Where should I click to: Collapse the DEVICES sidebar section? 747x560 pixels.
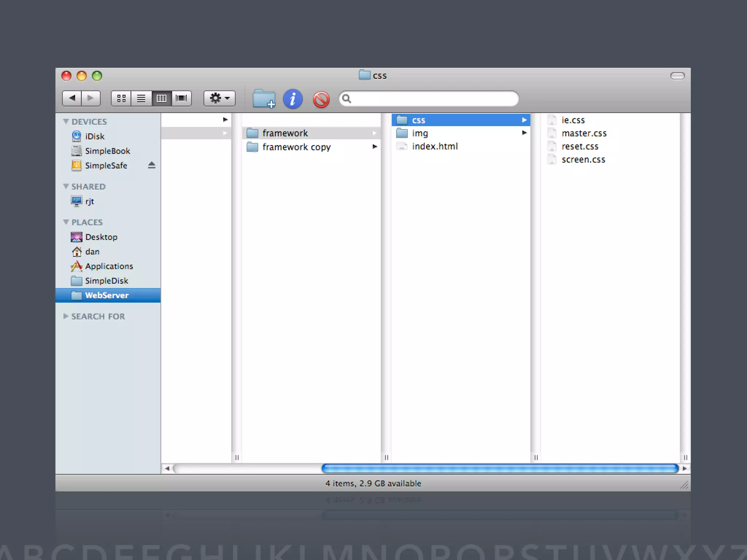click(x=66, y=121)
